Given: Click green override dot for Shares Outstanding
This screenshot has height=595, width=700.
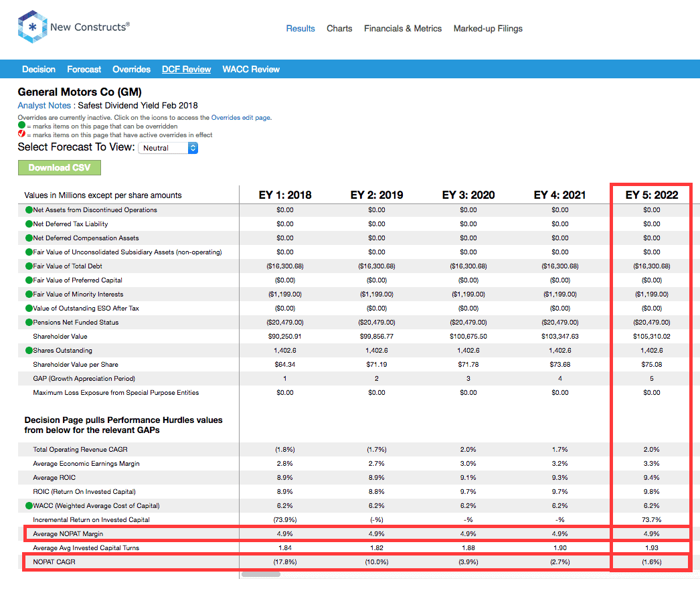Looking at the screenshot, I should [29, 351].
